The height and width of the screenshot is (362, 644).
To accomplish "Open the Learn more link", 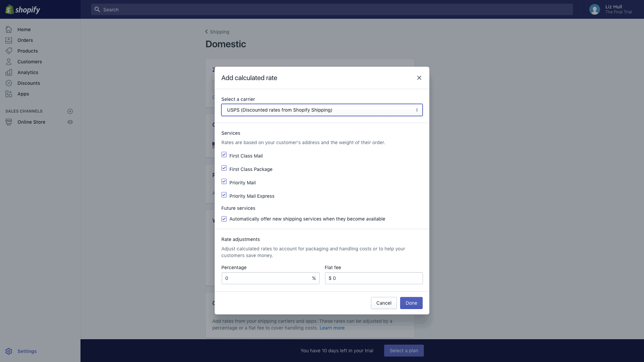I will coord(332,328).
